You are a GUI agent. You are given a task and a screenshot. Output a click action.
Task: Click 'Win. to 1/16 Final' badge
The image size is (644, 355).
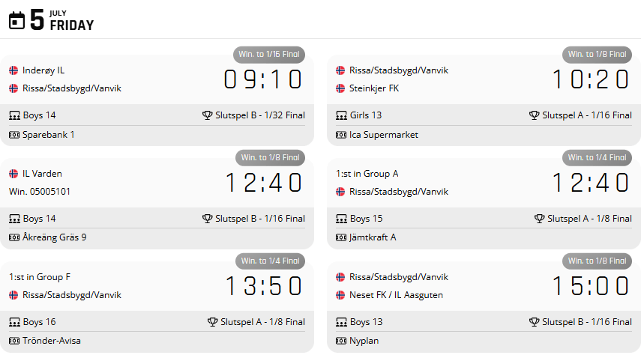point(270,54)
